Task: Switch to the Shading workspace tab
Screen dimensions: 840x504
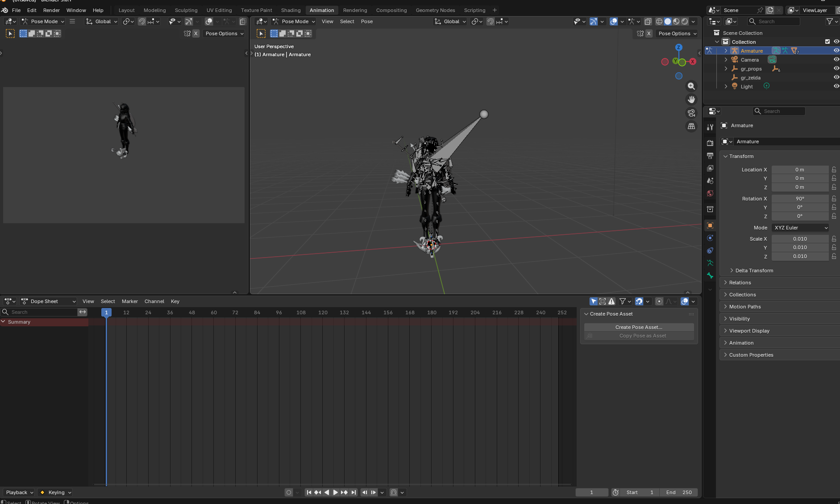Action: point(291,10)
